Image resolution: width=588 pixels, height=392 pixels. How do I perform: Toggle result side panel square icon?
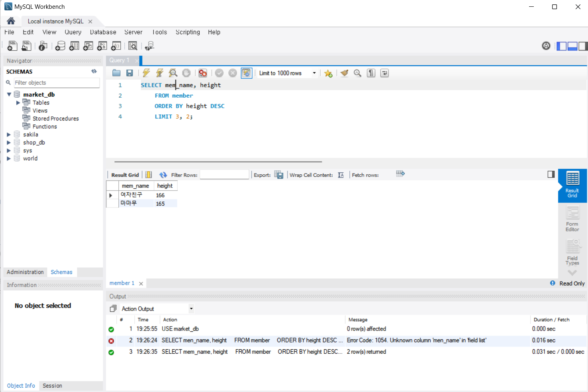(551, 174)
